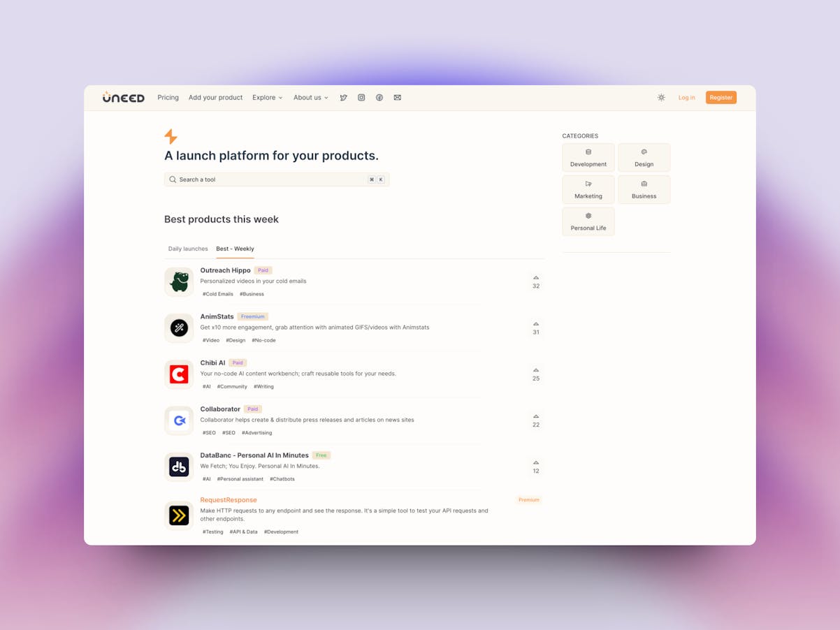
Task: Focus the Search a tool field
Action: [277, 180]
